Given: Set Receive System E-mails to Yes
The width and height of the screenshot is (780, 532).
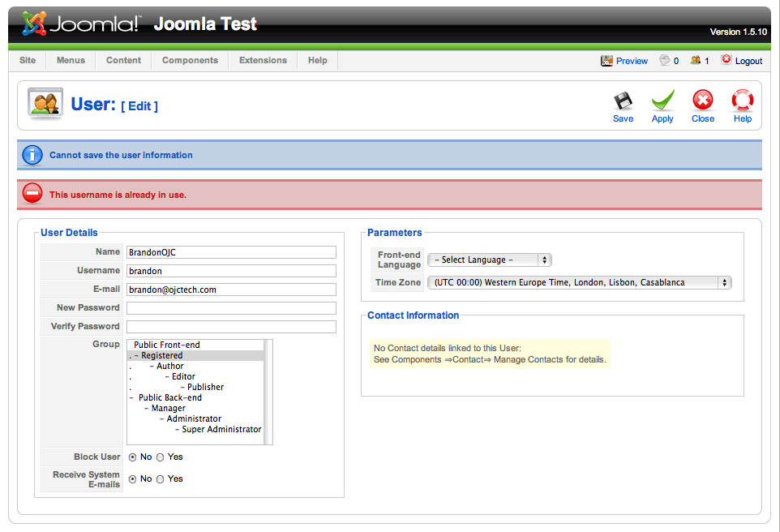Looking at the screenshot, I should point(161,479).
